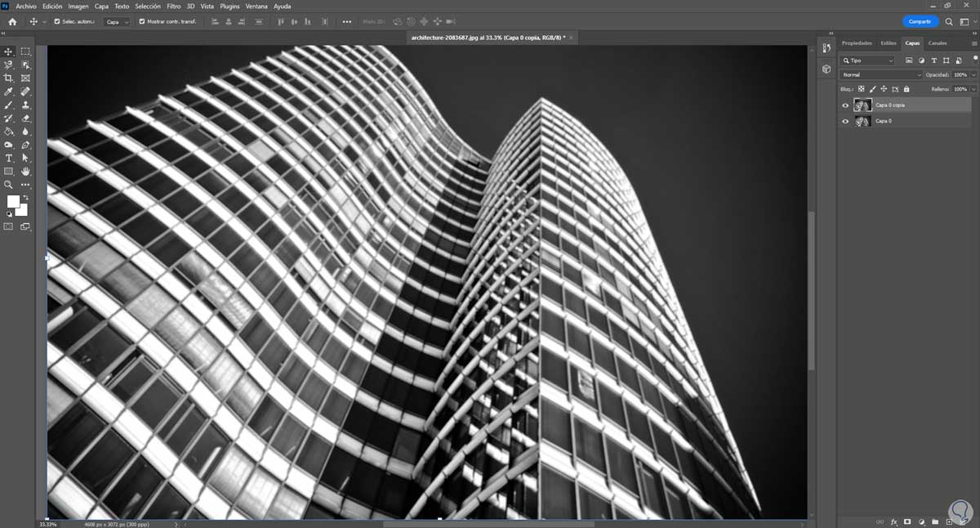This screenshot has width=980, height=528.
Task: Toggle lock position icon
Action: tap(884, 88)
